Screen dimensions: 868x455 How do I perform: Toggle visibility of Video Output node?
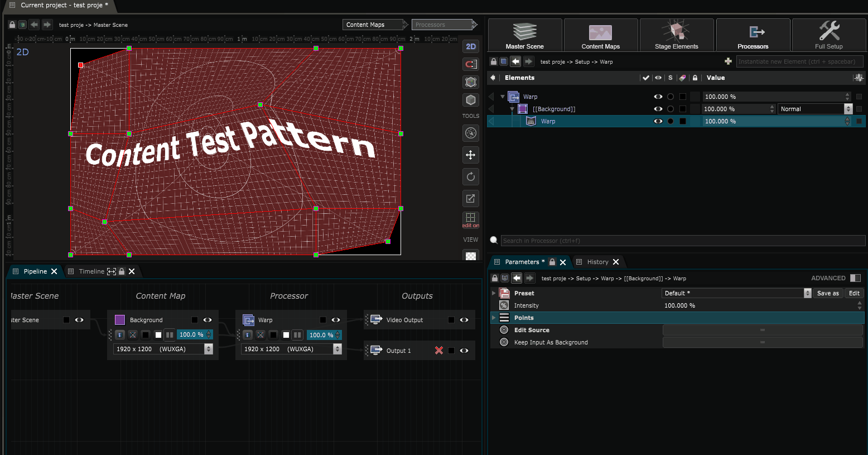point(464,320)
